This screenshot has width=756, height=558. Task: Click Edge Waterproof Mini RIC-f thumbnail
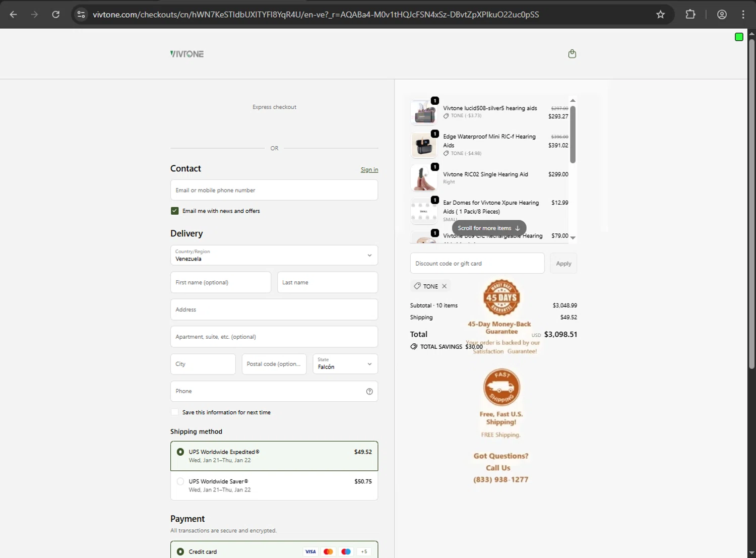pos(424,145)
